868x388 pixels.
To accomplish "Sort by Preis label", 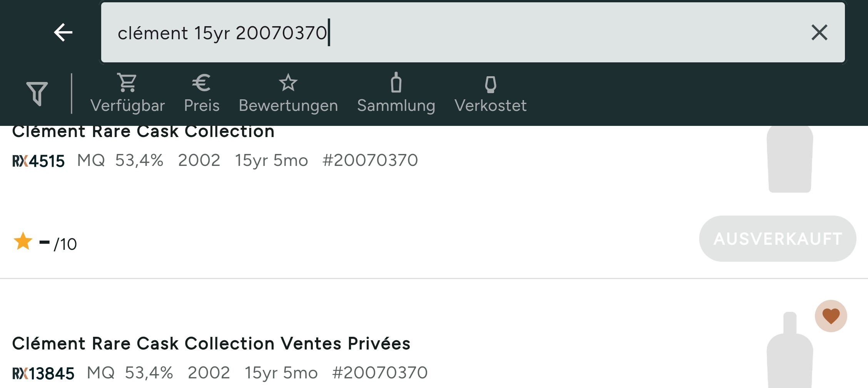I will click(202, 105).
